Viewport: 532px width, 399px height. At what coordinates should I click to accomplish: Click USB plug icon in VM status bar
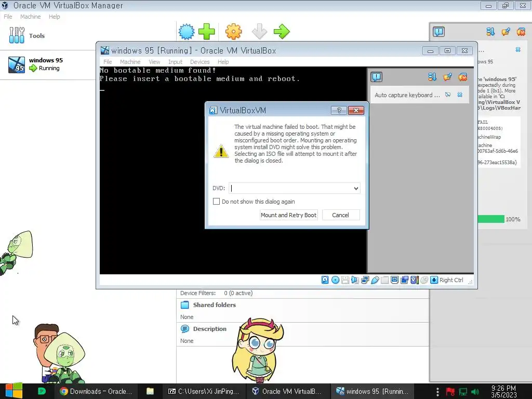[375, 280]
